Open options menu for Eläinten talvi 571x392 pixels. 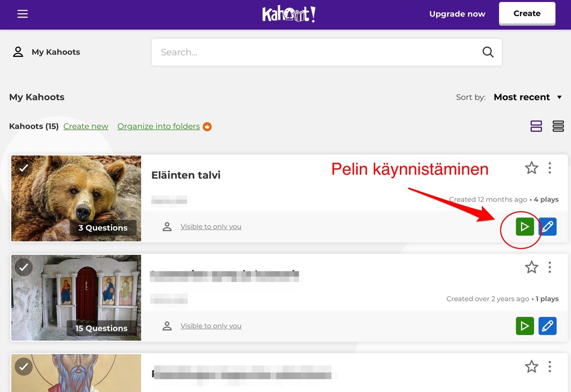(x=550, y=168)
